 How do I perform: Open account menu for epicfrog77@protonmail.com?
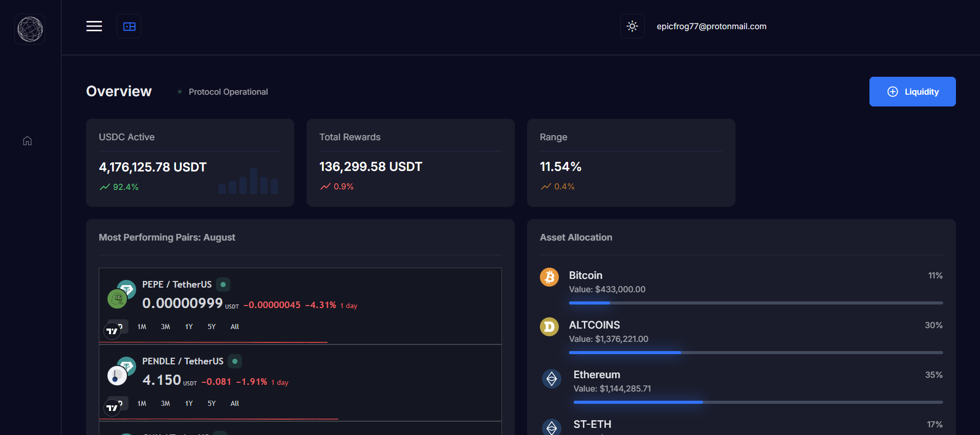(x=711, y=27)
